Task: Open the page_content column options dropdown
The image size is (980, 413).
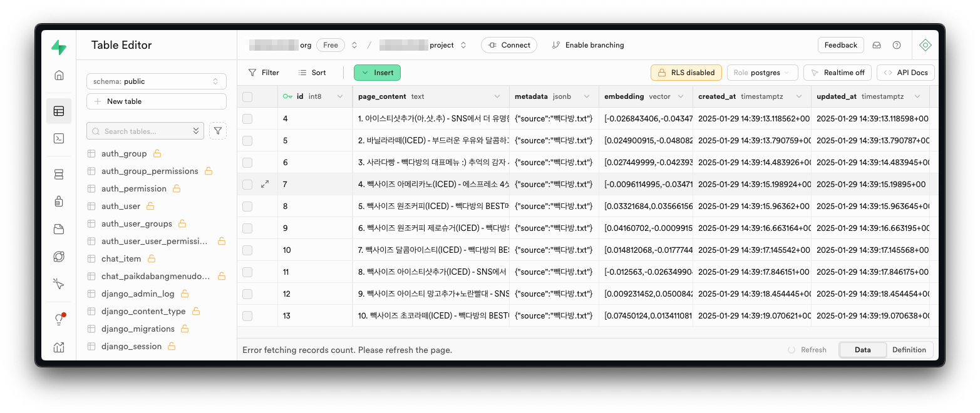Action: [498, 96]
